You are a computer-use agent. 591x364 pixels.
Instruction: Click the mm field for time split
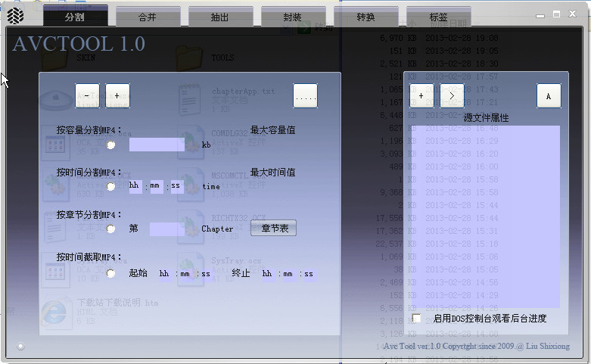coord(157,185)
